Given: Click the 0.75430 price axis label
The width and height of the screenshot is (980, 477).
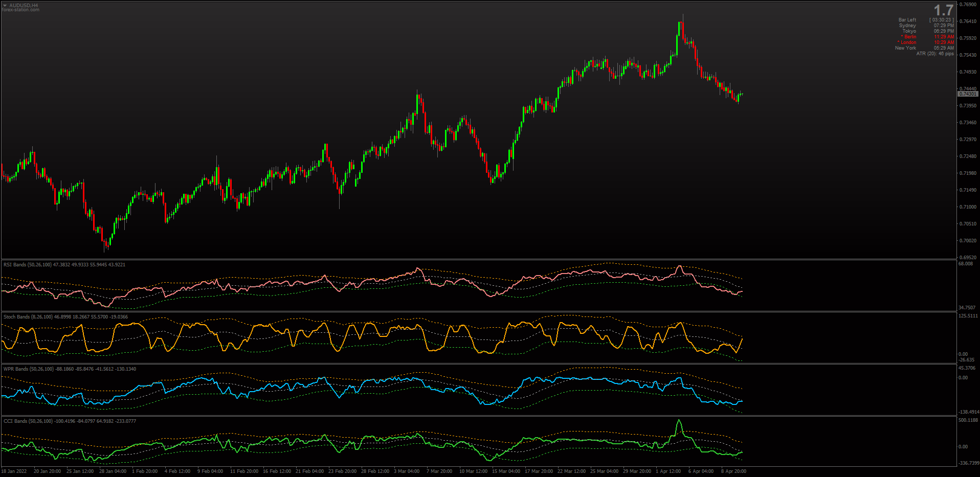Looking at the screenshot, I should (x=968, y=55).
